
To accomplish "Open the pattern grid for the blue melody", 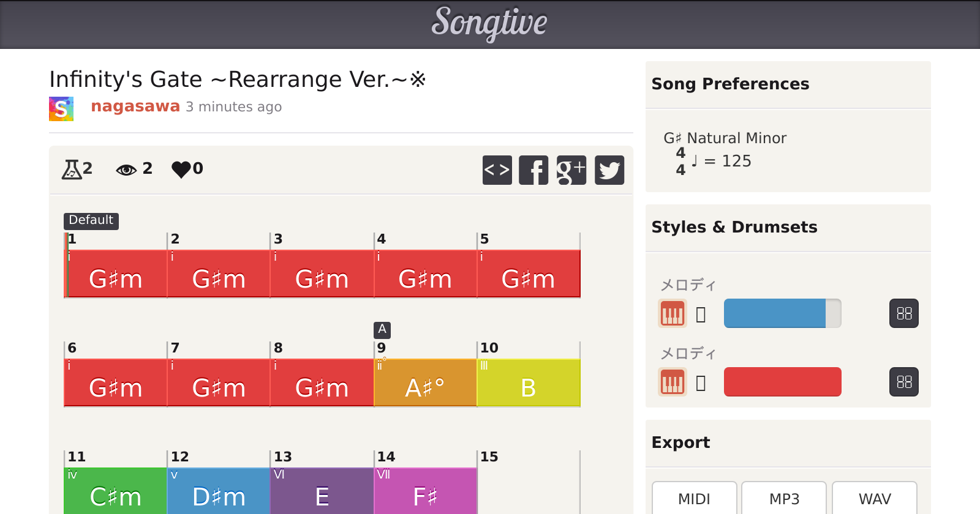I will pyautogui.click(x=903, y=314).
